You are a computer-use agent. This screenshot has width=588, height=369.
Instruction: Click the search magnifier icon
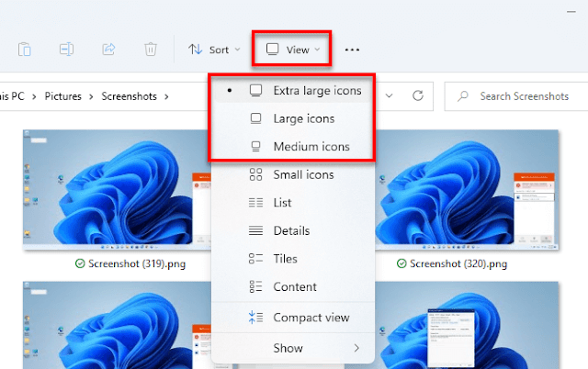[463, 96]
